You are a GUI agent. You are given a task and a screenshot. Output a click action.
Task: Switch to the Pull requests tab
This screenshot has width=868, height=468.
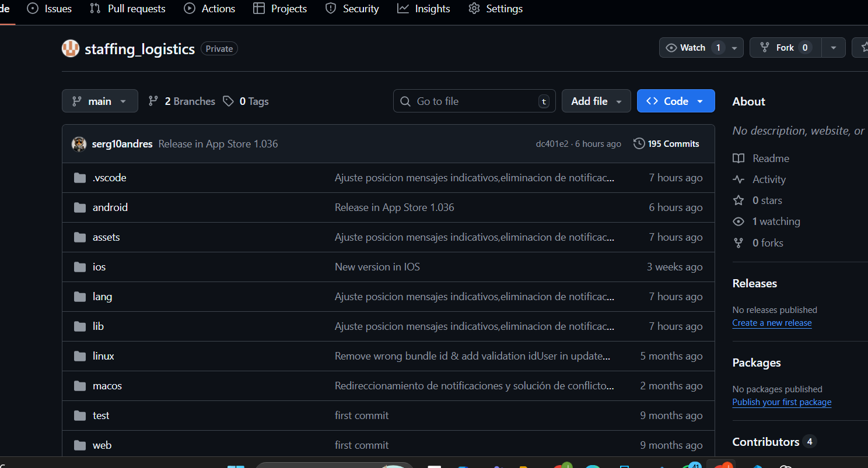coord(127,9)
